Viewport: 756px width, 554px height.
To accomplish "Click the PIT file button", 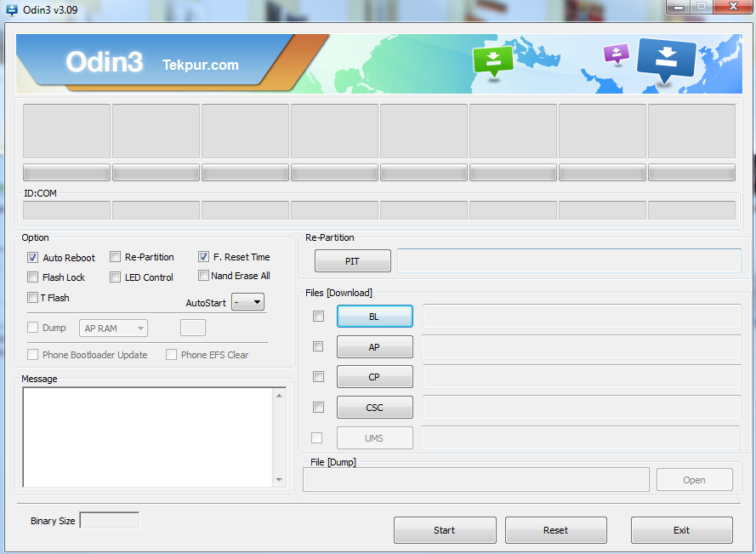I will [352, 261].
